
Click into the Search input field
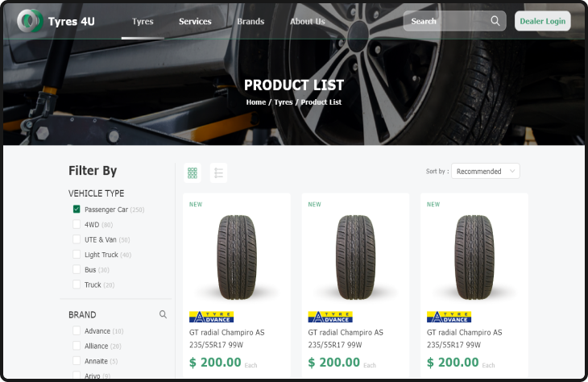[448, 21]
